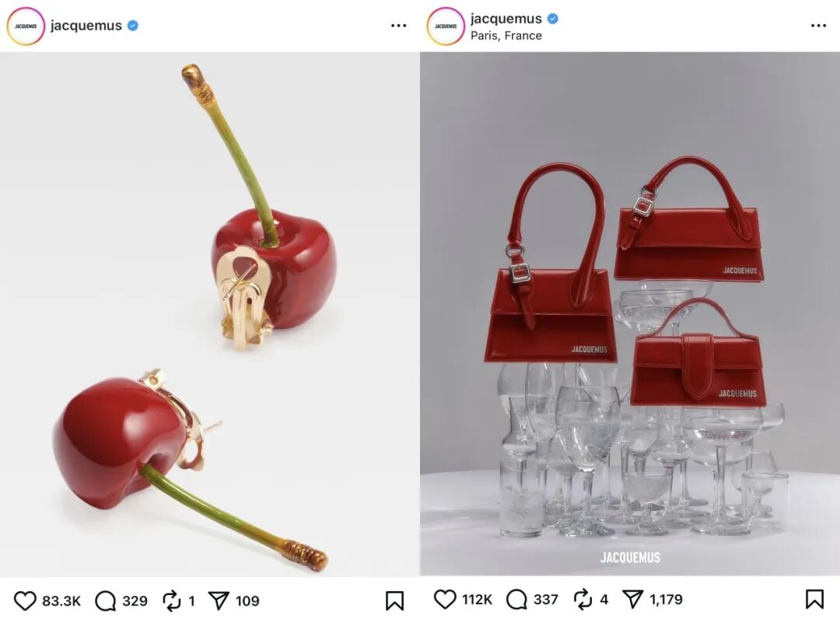840x620 pixels.
Task: Open jacquemus profile from the right post username
Action: (506, 19)
